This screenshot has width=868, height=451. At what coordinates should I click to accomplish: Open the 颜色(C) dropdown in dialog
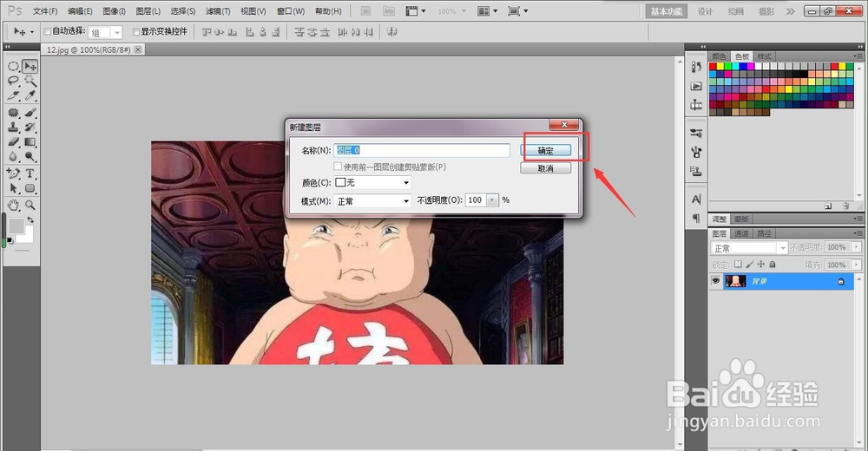(372, 183)
